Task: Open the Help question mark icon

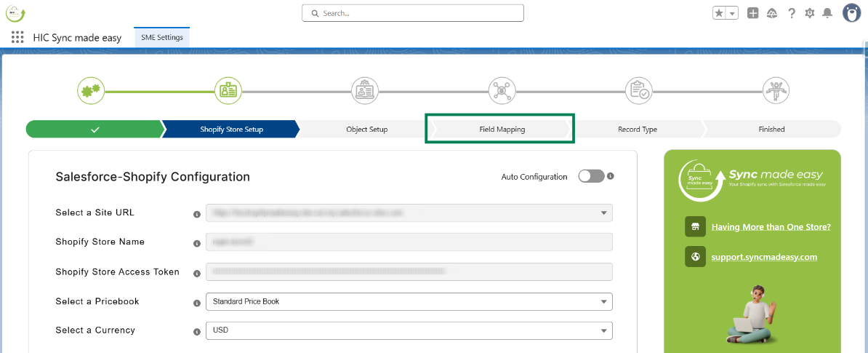Action: [x=792, y=13]
